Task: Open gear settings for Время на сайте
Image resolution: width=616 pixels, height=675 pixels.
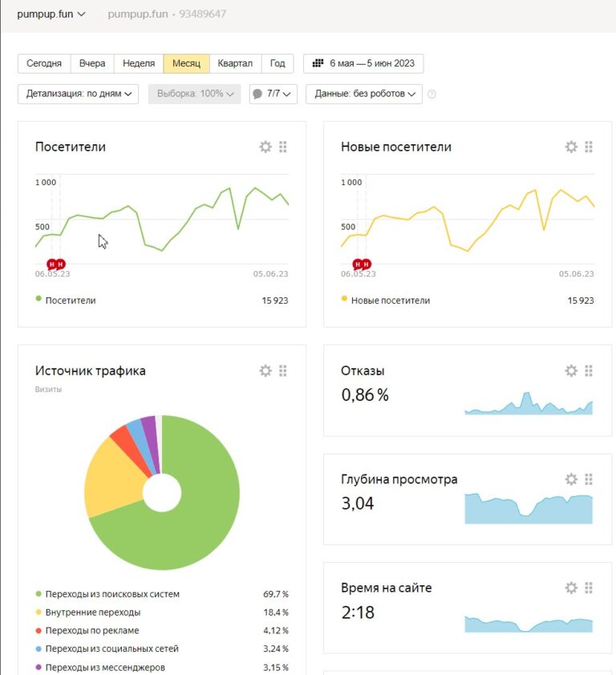Action: coord(571,588)
